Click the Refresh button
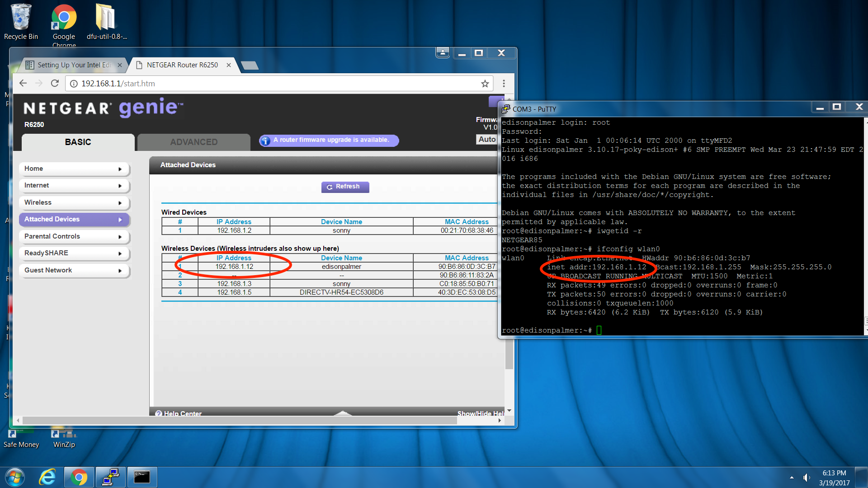The width and height of the screenshot is (868, 488). [345, 187]
